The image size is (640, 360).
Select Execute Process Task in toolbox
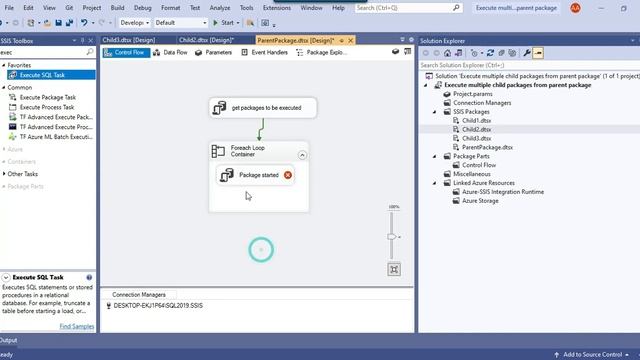coord(47,107)
